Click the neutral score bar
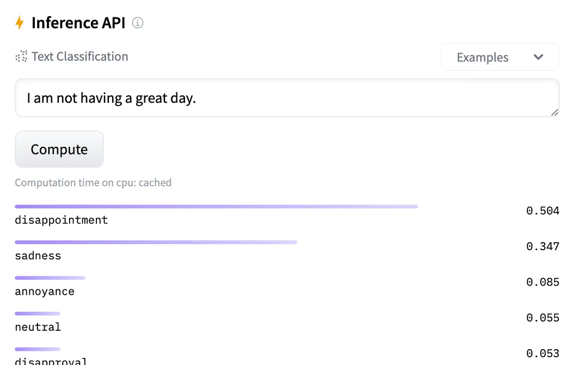 coord(38,313)
